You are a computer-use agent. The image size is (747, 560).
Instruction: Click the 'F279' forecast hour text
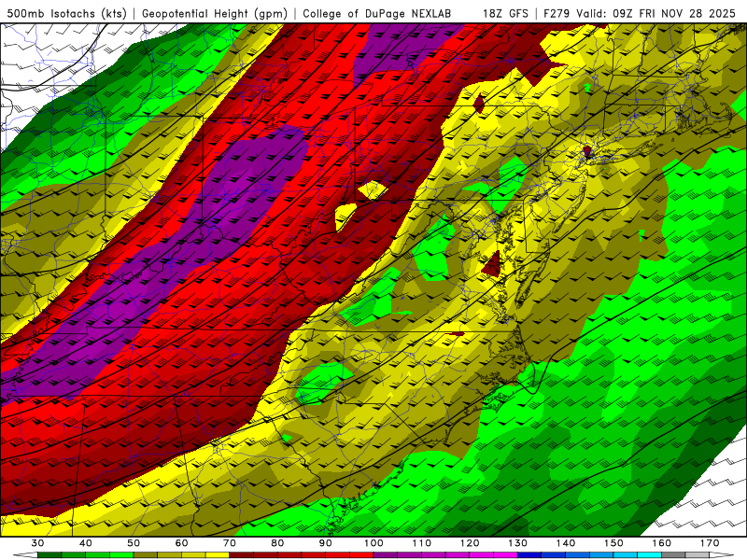[x=557, y=13]
